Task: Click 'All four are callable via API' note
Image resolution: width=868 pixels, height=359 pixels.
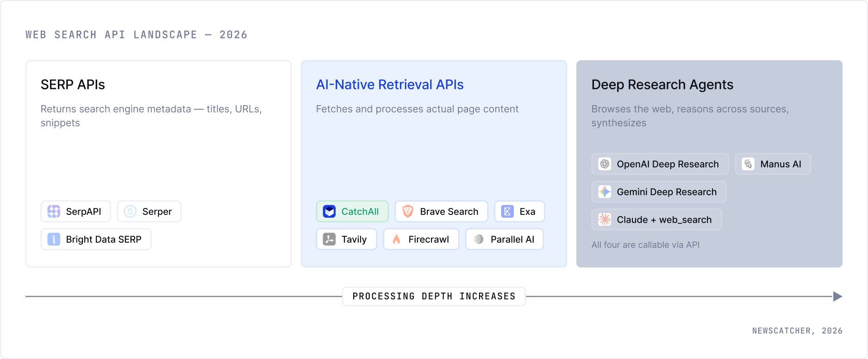Action: (645, 245)
